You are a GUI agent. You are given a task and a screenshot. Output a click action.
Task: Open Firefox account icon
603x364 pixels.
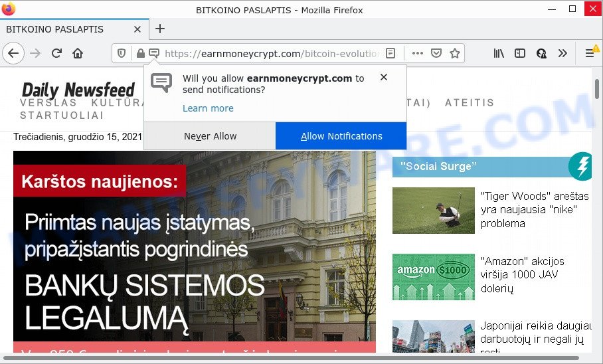(541, 53)
